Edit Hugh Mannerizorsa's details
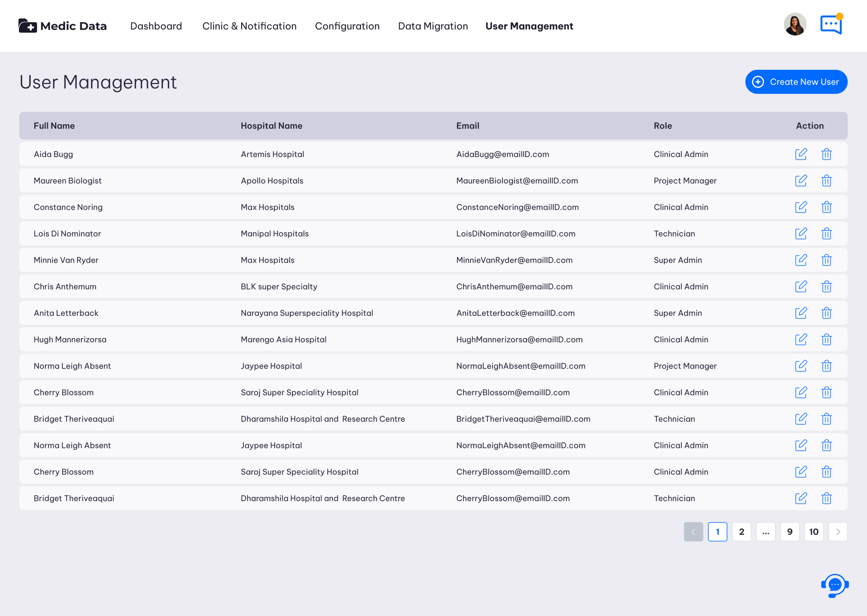The width and height of the screenshot is (867, 616). [801, 339]
